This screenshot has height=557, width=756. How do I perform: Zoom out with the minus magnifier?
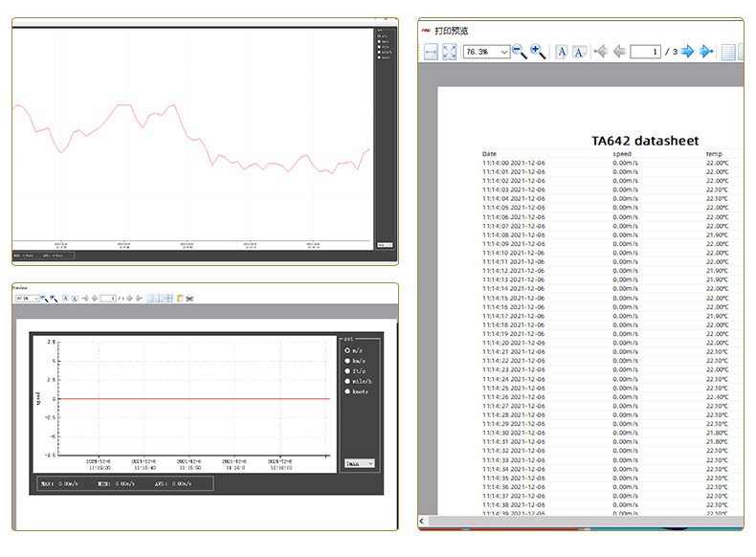[520, 52]
